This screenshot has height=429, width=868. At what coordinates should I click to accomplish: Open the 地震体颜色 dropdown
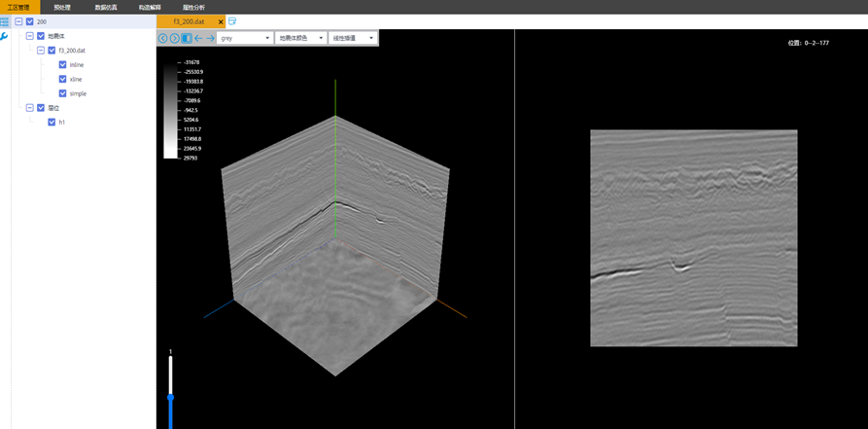(300, 38)
